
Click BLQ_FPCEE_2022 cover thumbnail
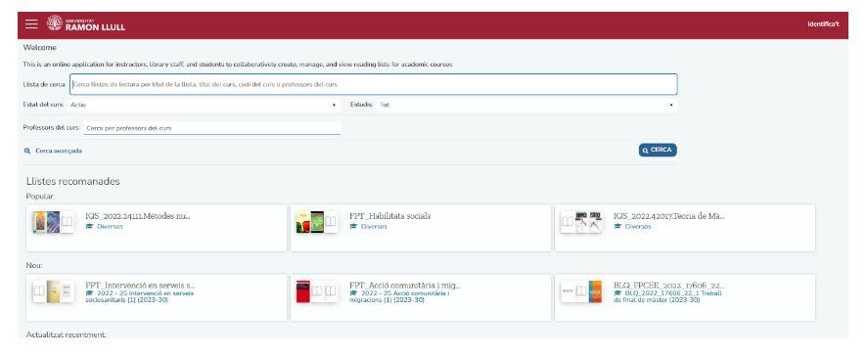pyautogui.click(x=580, y=291)
